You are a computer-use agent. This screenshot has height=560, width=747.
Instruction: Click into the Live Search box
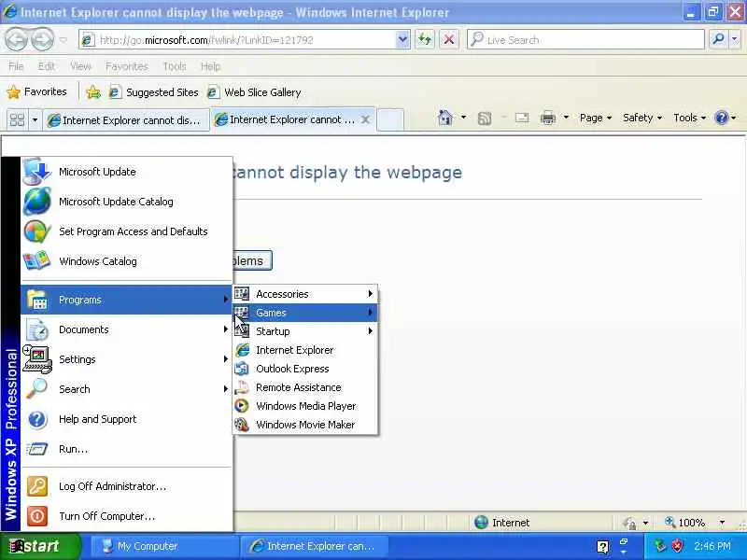tap(586, 39)
